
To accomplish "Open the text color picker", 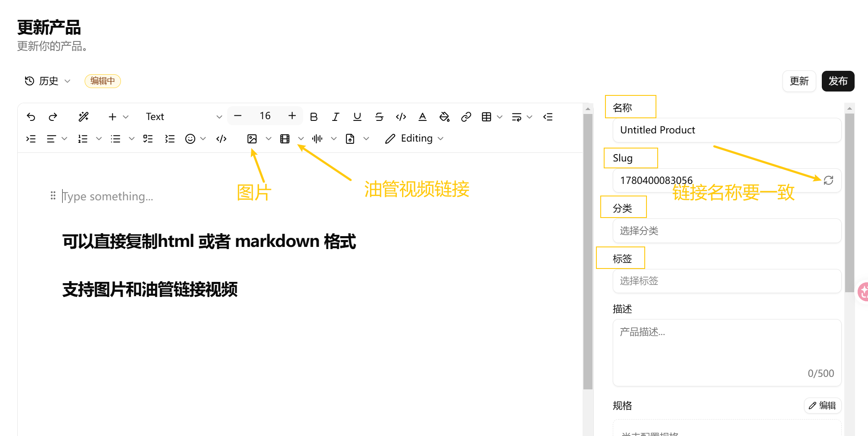I will [422, 117].
